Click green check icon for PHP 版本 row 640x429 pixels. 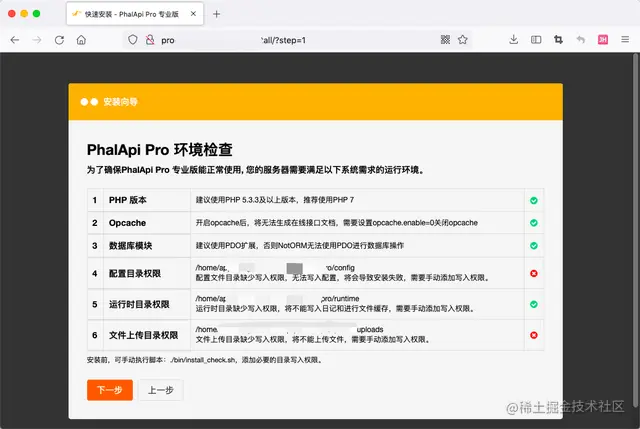(x=533, y=200)
